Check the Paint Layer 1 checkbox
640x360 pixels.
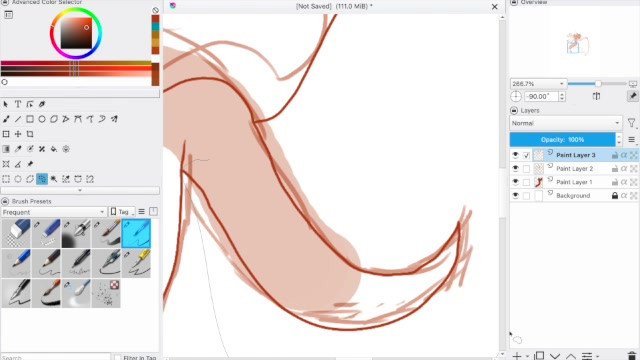click(527, 182)
